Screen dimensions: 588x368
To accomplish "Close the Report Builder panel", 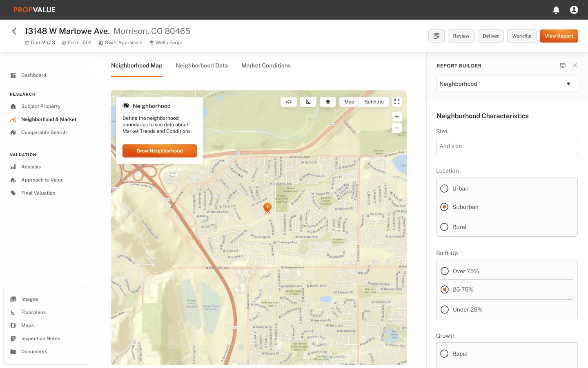I will tap(575, 65).
